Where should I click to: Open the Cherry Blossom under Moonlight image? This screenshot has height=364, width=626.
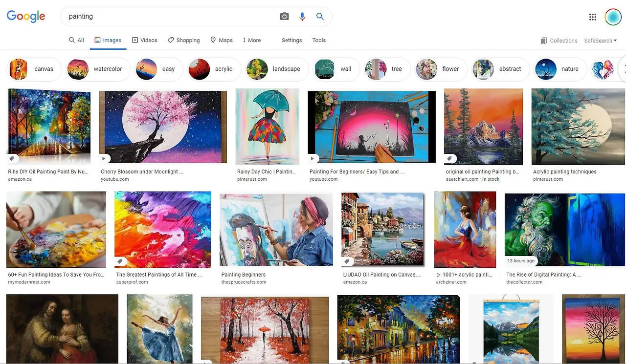tap(163, 127)
